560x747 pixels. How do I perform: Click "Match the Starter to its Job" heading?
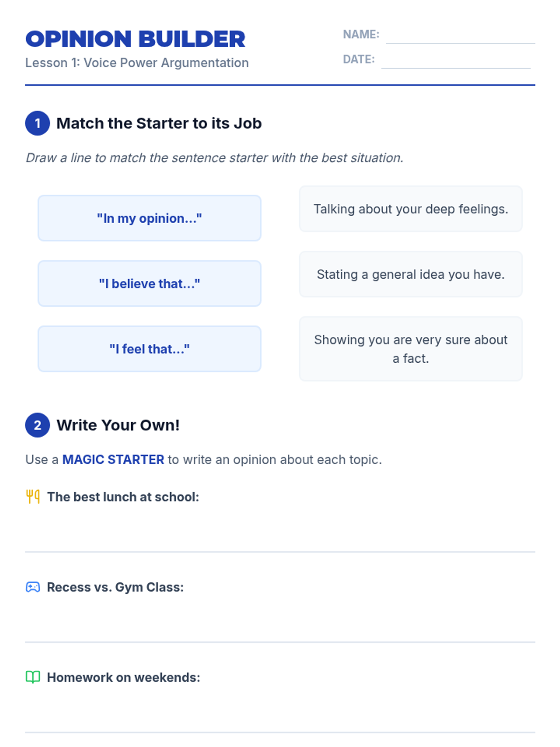(x=159, y=123)
